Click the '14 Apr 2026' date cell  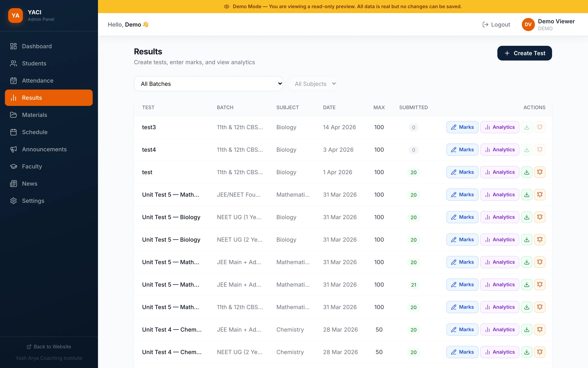339,127
